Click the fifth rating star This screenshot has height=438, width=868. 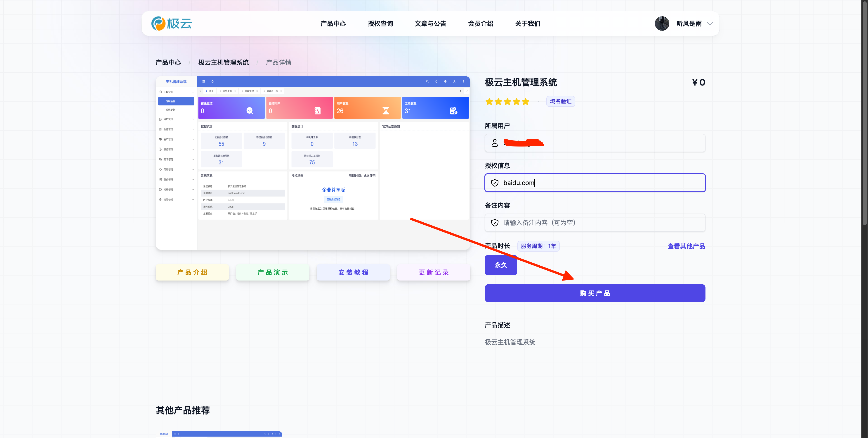coord(525,102)
